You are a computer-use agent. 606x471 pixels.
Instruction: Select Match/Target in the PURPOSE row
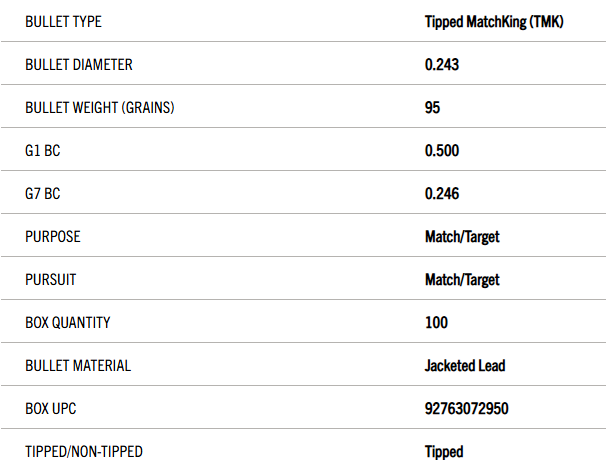point(462,237)
